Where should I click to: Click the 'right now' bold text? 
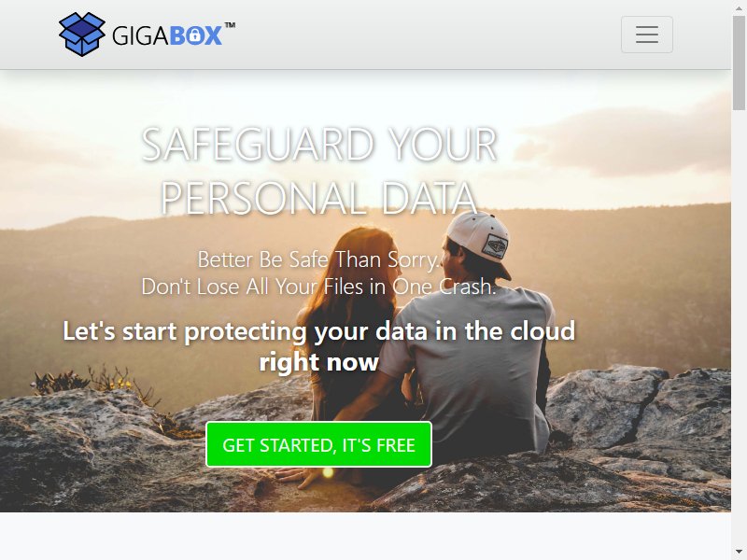(x=318, y=362)
